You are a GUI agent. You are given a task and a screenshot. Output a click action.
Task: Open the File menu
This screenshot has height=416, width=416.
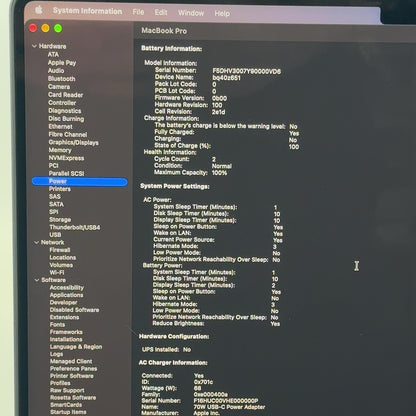click(138, 12)
